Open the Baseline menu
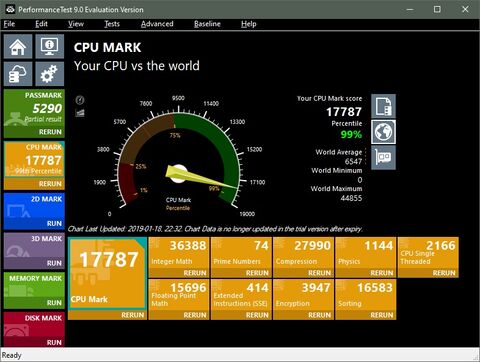 pos(207,24)
